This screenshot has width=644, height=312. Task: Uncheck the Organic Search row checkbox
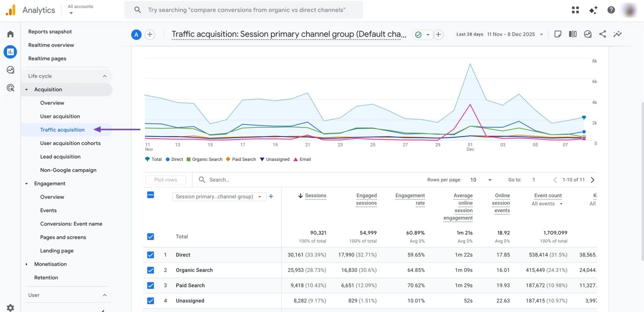coord(151,270)
